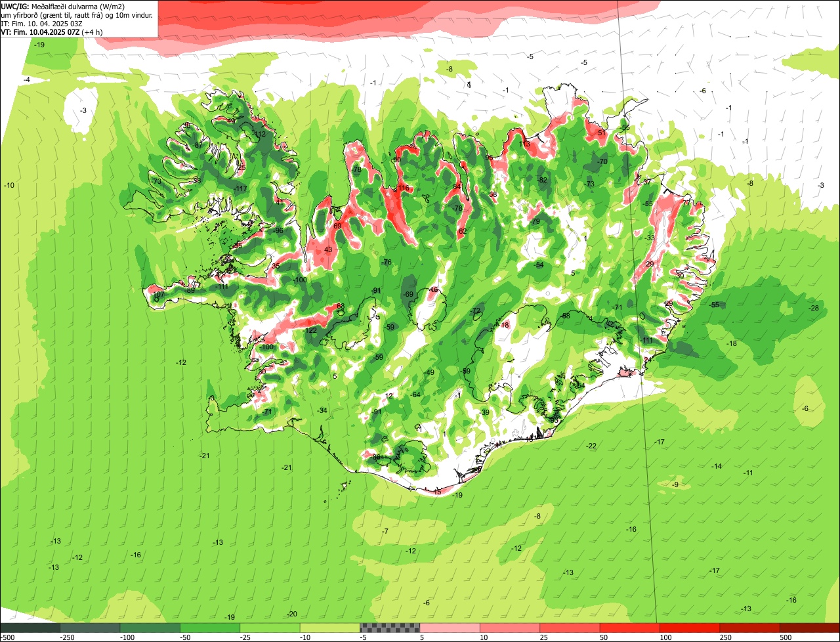
Task: Click the 'IT: Fim. 10. 04. 2025 03Z' line
Action: tap(42, 24)
